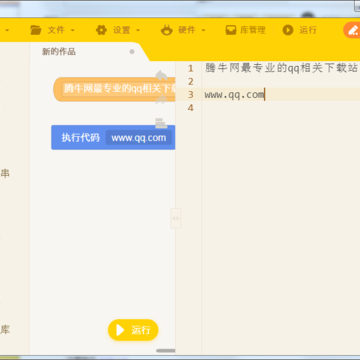Image resolution: width=360 pixels, height=360 pixels.
Task: Expand the 设置 dropdown arrow
Action: (x=138, y=30)
